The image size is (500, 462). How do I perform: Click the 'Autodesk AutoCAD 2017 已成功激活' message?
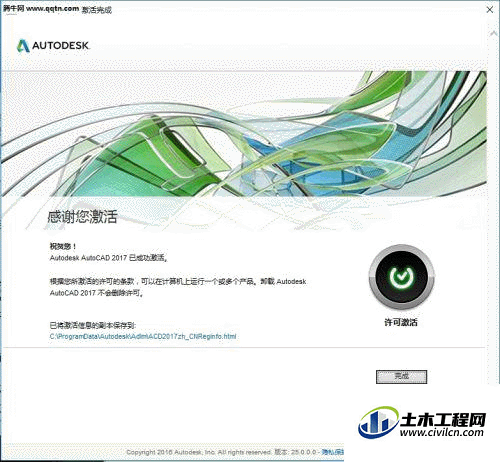(x=108, y=258)
